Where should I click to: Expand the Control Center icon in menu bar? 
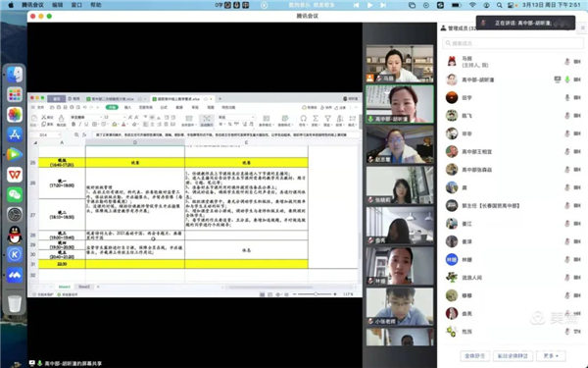click(511, 5)
